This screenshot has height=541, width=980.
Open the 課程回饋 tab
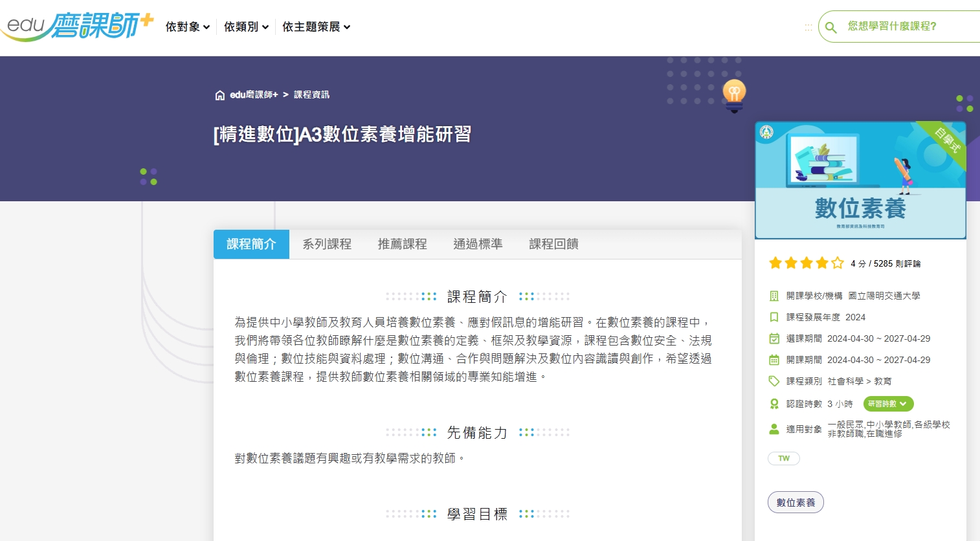coord(553,244)
